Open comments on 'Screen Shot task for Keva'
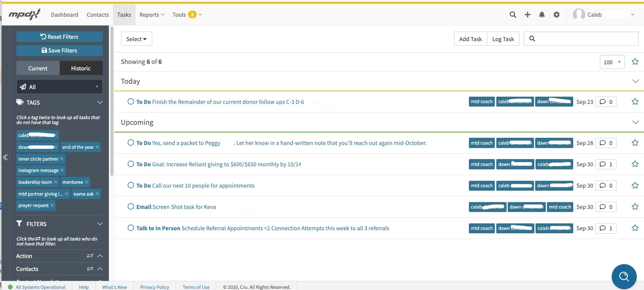Screen dimensions: 644x290 [x=606, y=207]
